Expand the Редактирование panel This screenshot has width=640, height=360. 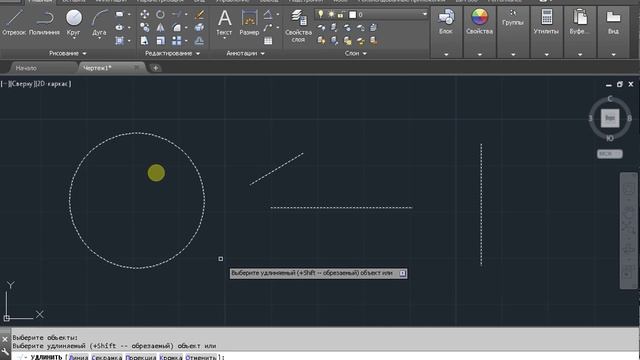[x=172, y=53]
